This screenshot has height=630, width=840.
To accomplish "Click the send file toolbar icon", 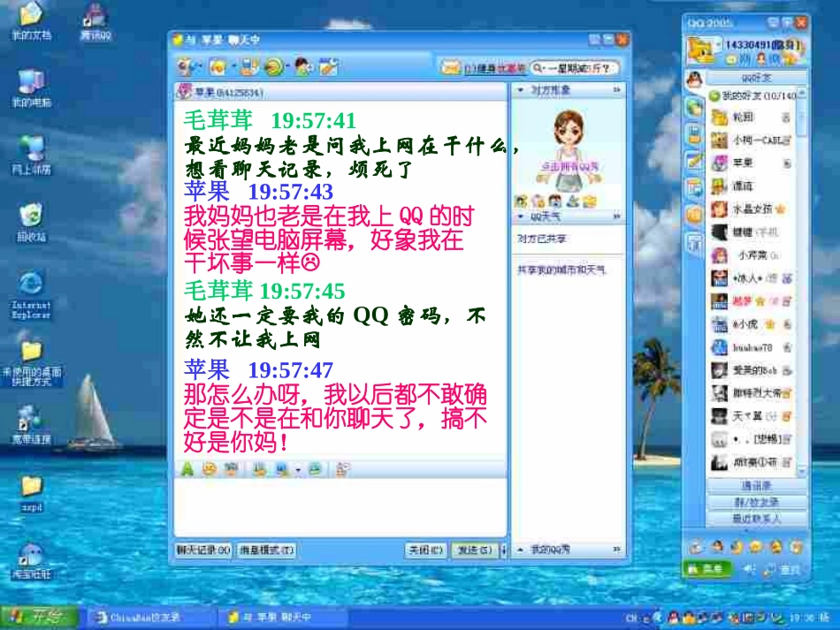I will pos(249,67).
